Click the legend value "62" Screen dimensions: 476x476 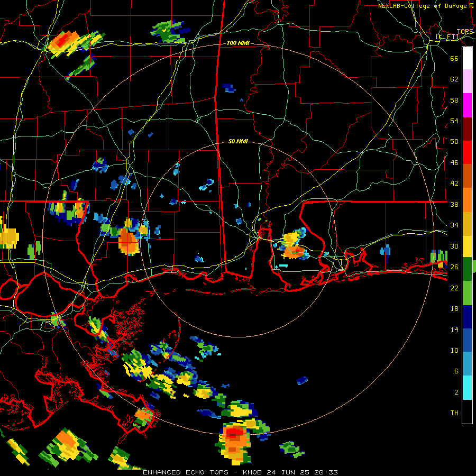(x=454, y=79)
